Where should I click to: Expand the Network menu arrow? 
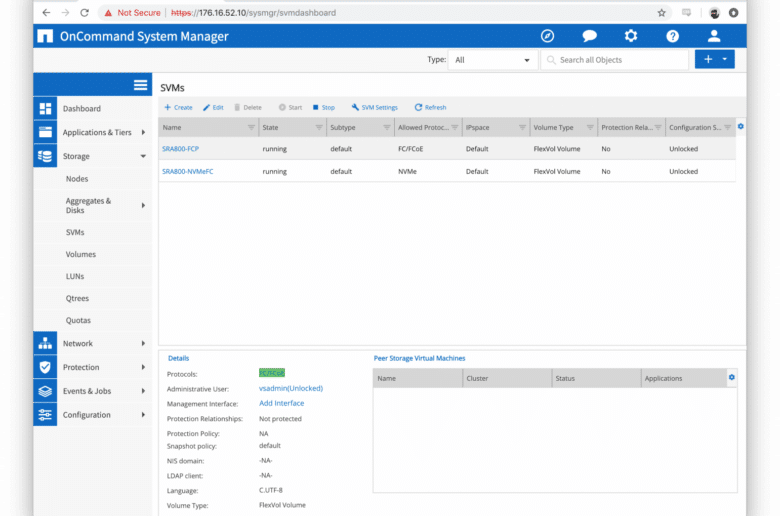[143, 343]
